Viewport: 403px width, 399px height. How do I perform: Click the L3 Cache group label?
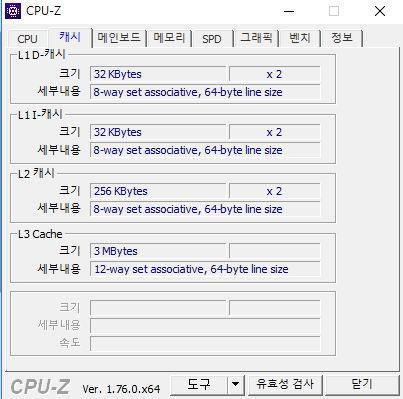pos(40,234)
